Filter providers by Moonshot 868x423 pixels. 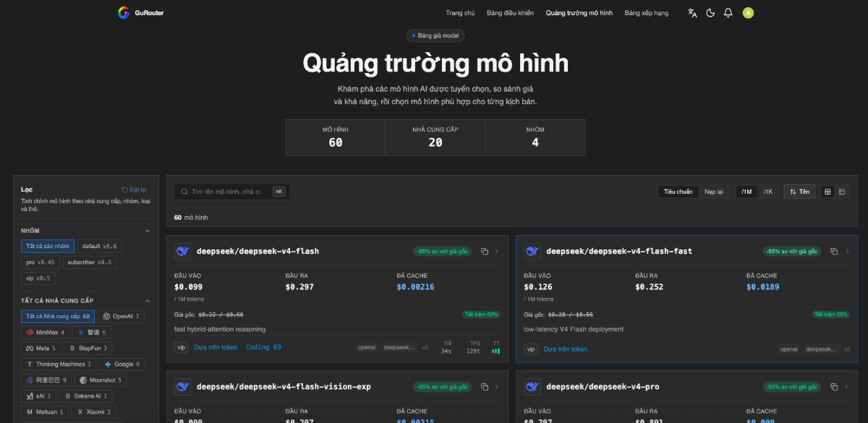(102, 380)
